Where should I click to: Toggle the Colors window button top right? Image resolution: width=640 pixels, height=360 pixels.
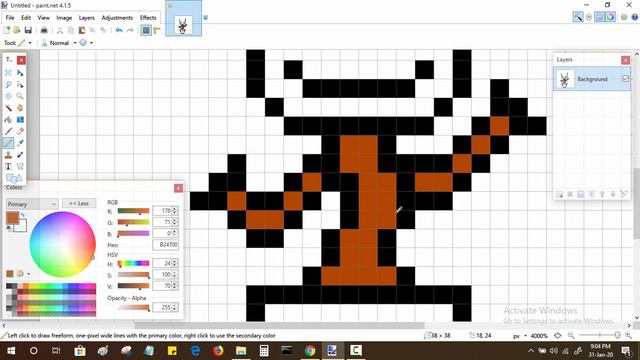610,17
